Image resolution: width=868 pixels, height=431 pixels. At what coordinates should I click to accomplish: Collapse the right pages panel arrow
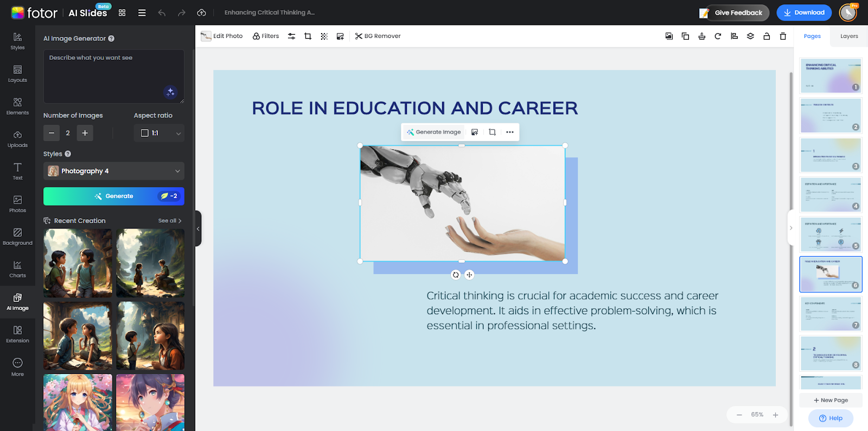pyautogui.click(x=791, y=228)
